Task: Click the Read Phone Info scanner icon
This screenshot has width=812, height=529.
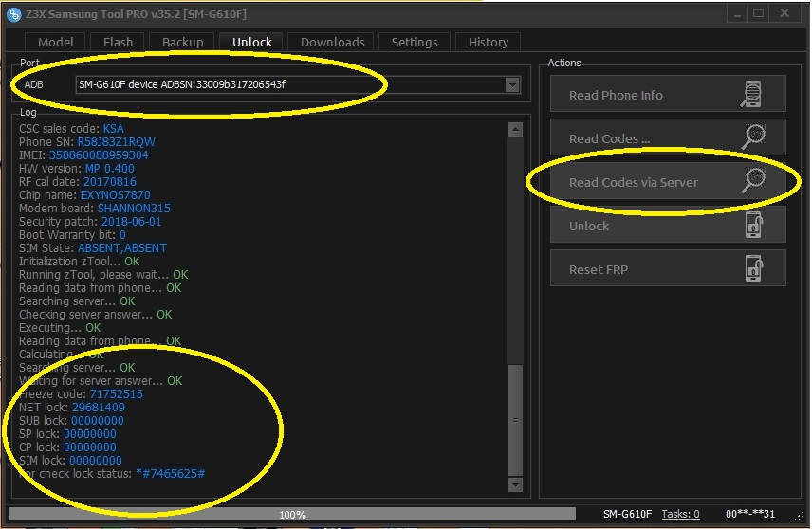Action: [751, 94]
